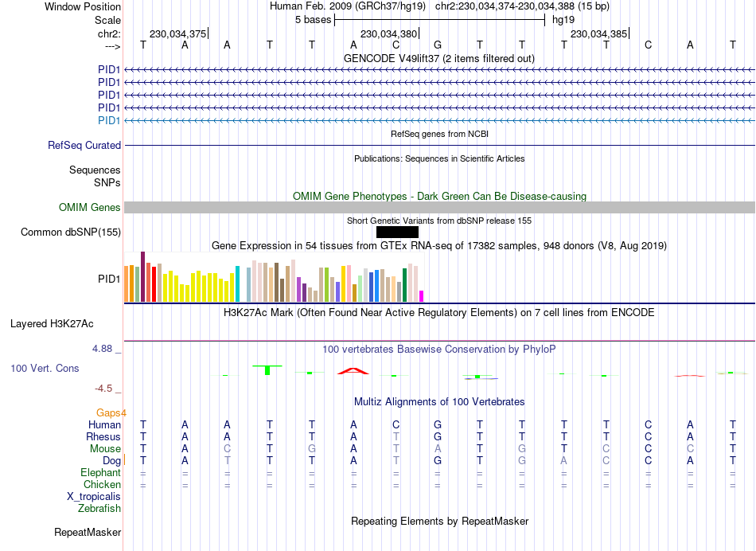Image resolution: width=756 pixels, height=551 pixels.
Task: Open the H3K27Ac Mark ENCODE track title
Action: click(439, 313)
